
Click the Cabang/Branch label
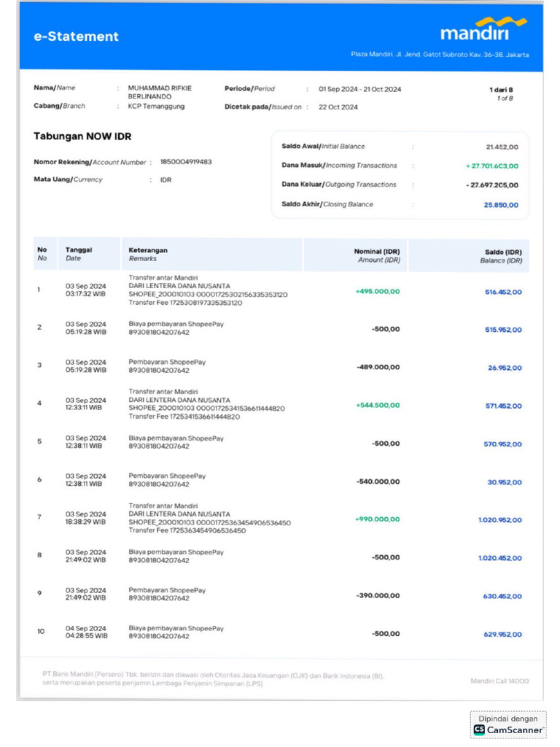(59, 106)
